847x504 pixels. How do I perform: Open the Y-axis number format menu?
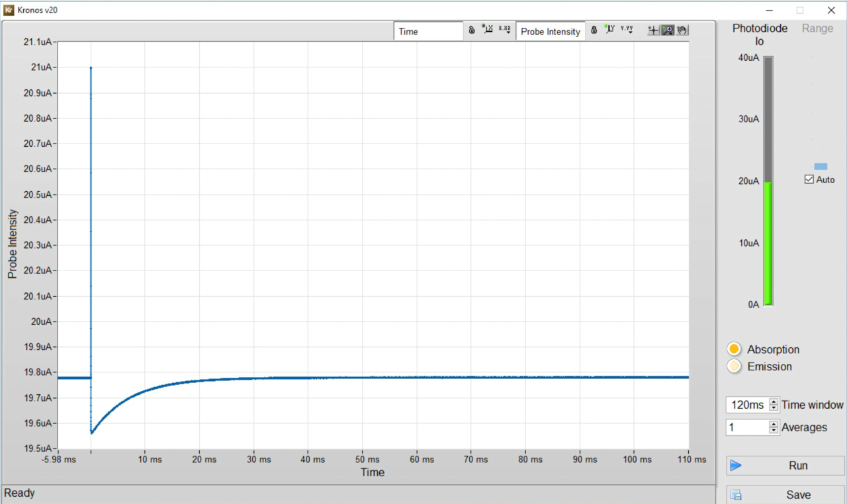coord(627,30)
